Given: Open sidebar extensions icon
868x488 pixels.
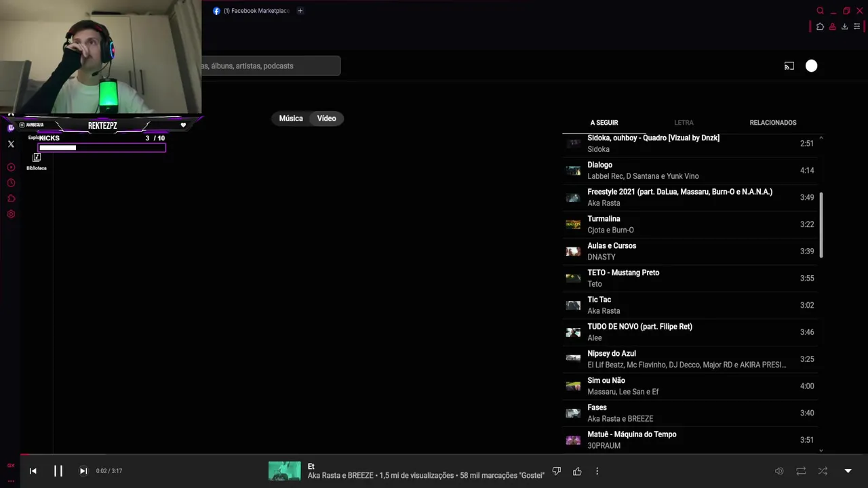Looking at the screenshot, I should [11, 199].
